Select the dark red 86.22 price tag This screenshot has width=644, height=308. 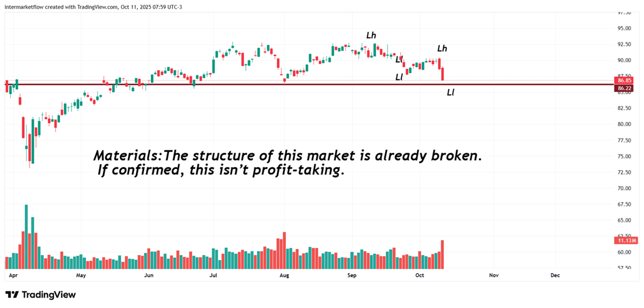point(623,88)
